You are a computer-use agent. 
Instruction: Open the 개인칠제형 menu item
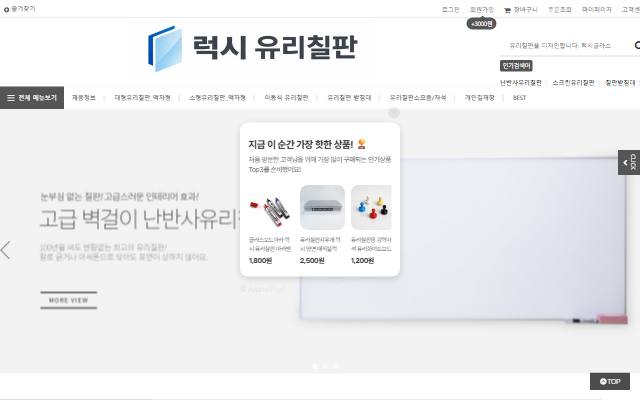(480, 98)
